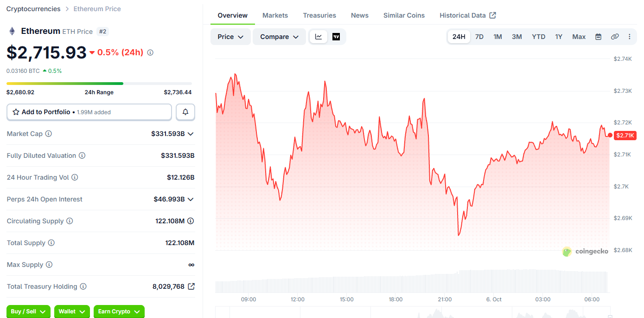Go to Cryptocurrencies breadcrumb link
The width and height of the screenshot is (644, 318).
coord(33,9)
